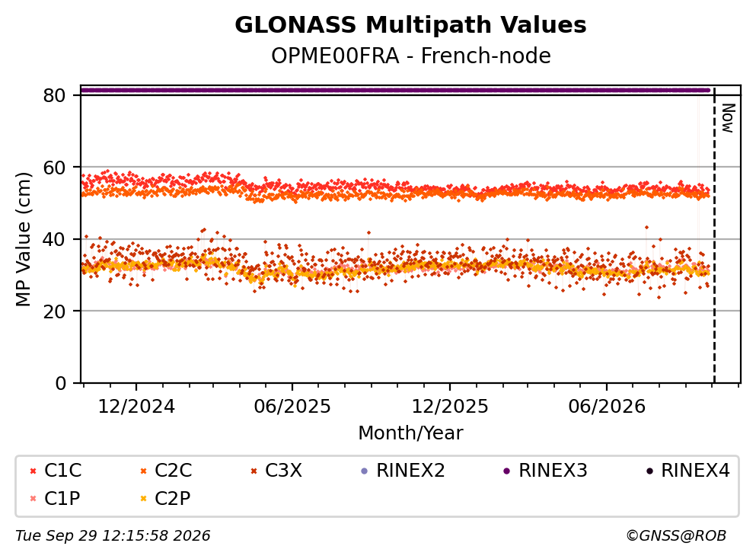Click the OPME00FRA - French-node subtitle

(x=411, y=56)
